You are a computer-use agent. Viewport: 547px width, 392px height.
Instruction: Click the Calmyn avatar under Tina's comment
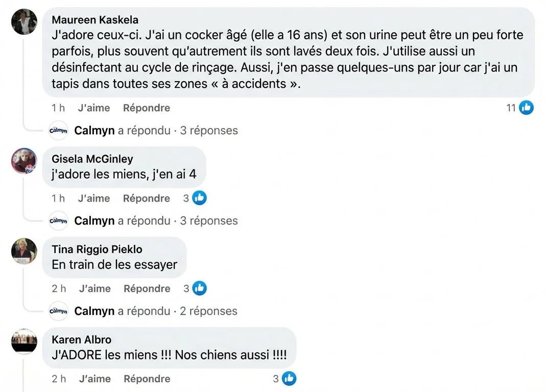point(58,311)
